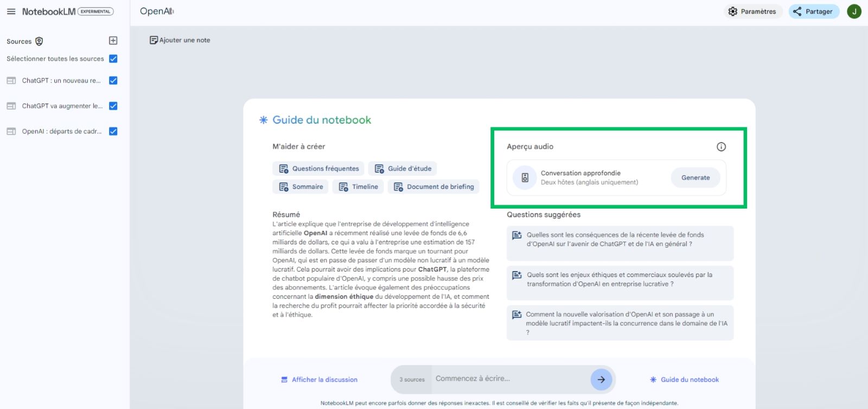Toggle Sélectionner toutes les sources checkbox

click(x=113, y=59)
